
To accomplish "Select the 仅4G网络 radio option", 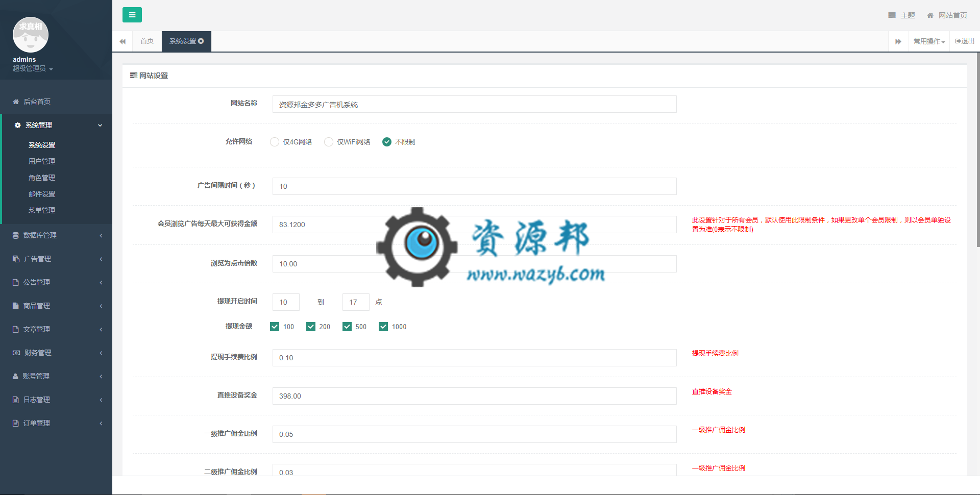I will point(275,142).
